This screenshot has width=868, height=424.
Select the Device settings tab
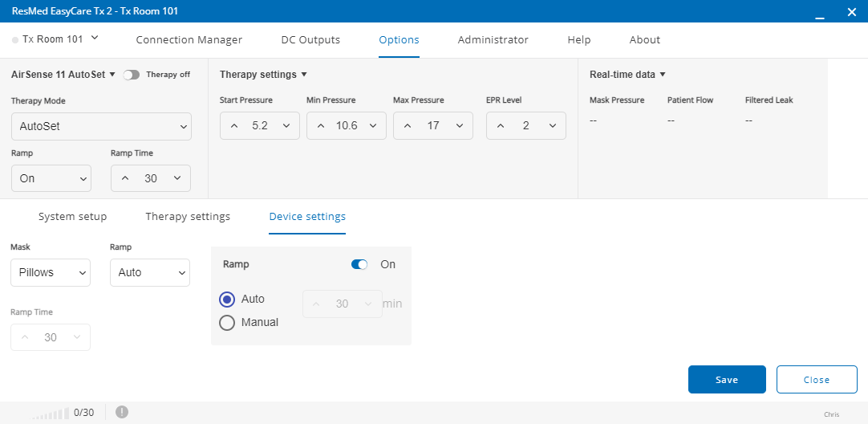(307, 216)
